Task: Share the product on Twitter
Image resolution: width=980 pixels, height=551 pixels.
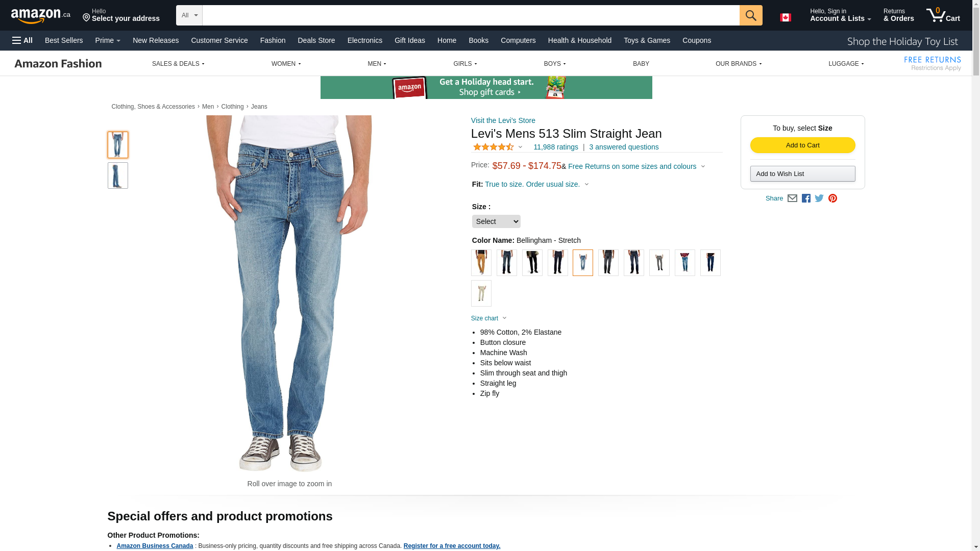Action: click(x=819, y=198)
